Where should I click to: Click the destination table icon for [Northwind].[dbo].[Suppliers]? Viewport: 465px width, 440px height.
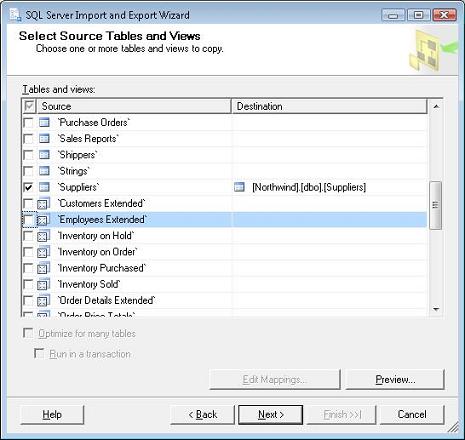(239, 187)
